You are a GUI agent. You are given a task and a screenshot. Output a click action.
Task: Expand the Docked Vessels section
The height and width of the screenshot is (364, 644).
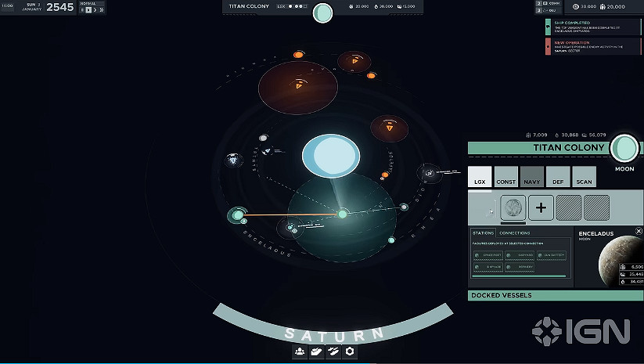[x=555, y=295]
